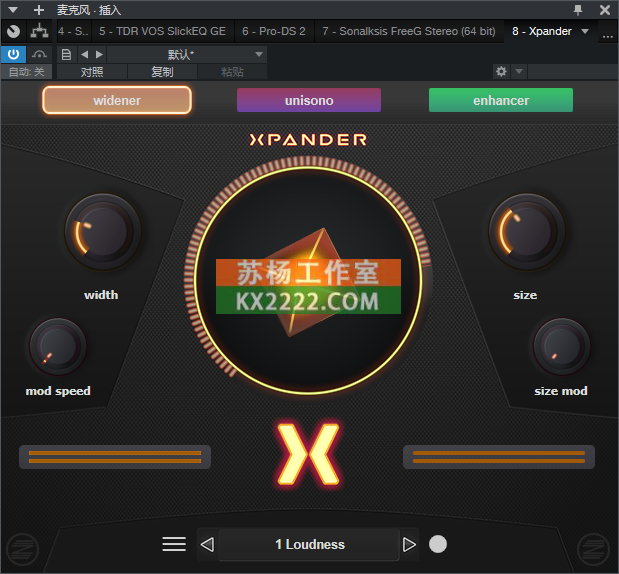Viewport: 619px width, 574px height.
Task: Click the 麦克风 · 插入 window title
Action: click(x=89, y=10)
